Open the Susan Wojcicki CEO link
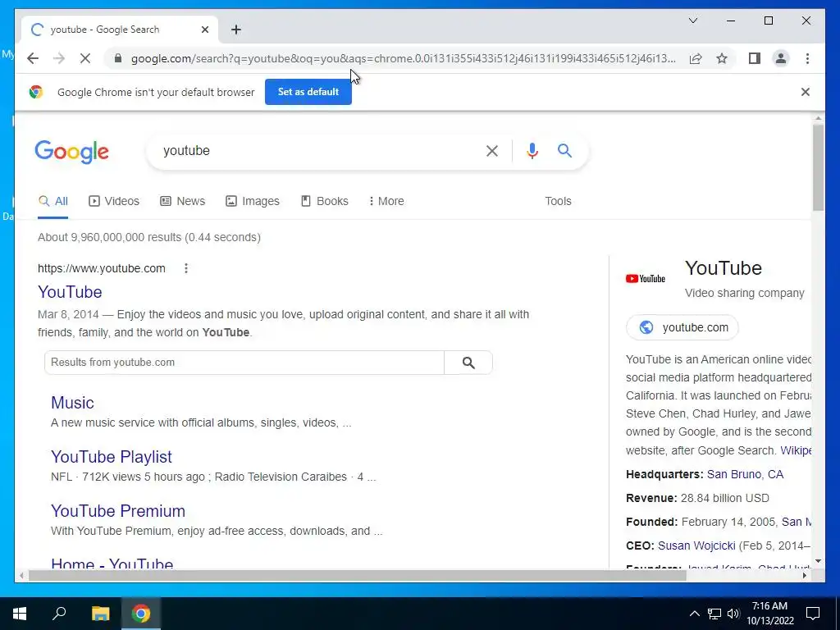This screenshot has width=840, height=630. [696, 546]
